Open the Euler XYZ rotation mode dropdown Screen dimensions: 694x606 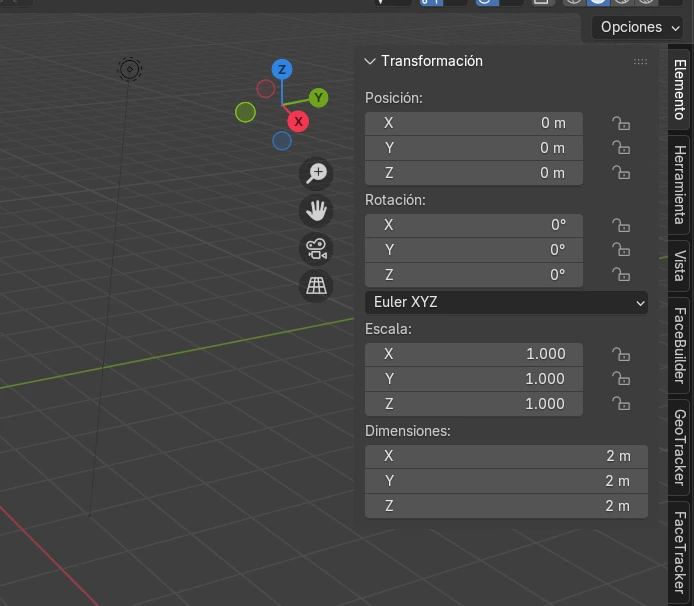507,302
